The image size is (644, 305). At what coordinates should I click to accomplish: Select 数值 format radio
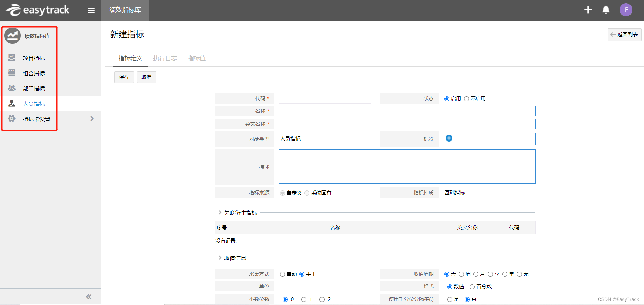tap(450, 287)
